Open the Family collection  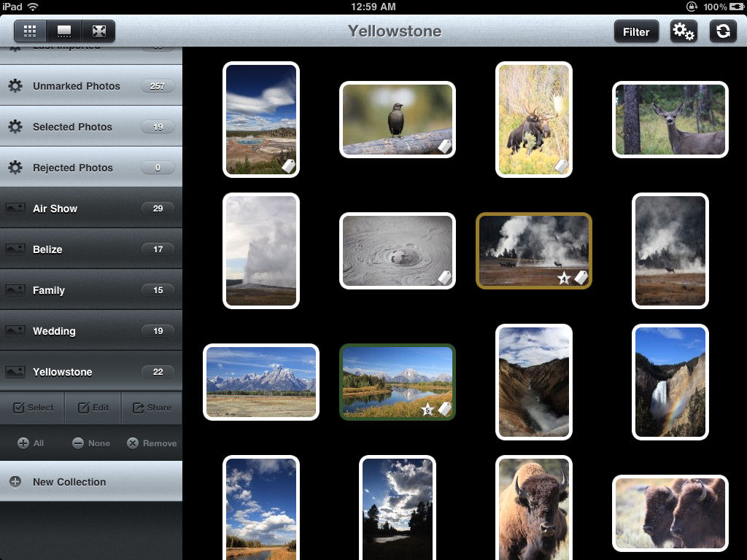click(x=91, y=290)
